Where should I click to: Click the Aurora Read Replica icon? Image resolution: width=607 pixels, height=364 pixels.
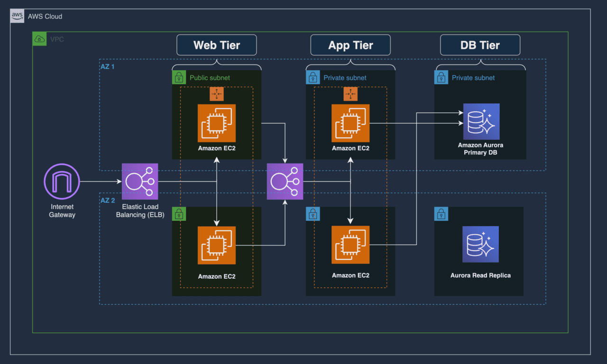click(481, 244)
